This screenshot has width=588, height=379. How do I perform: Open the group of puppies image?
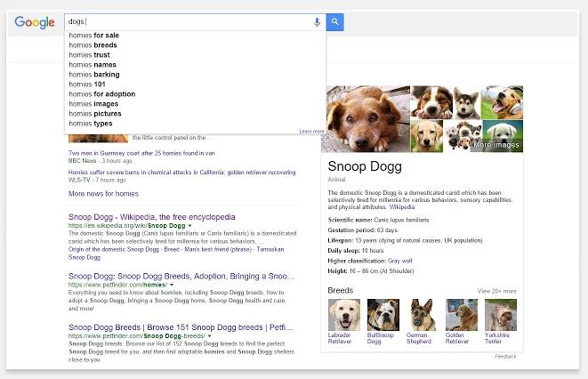(463, 136)
